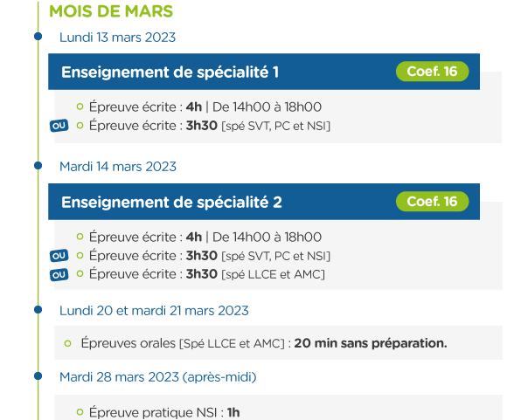Select the Enseignement de spécialité 2 header

coord(264,202)
